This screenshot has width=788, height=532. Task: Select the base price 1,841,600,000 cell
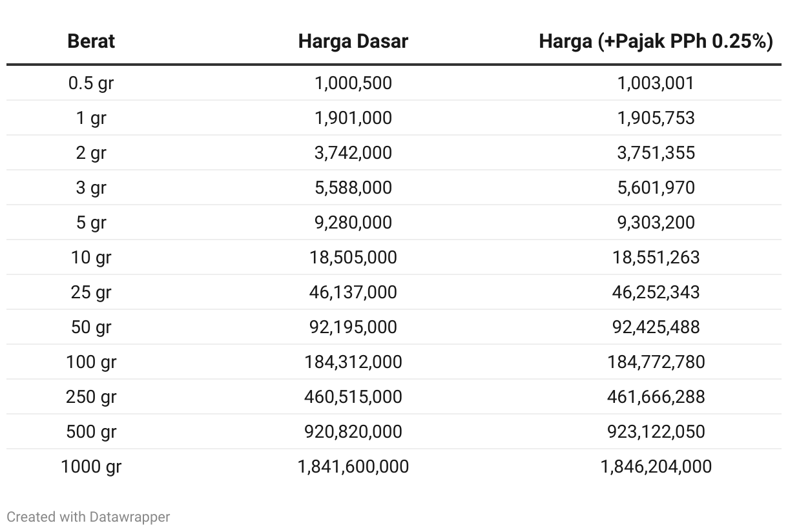[353, 467]
